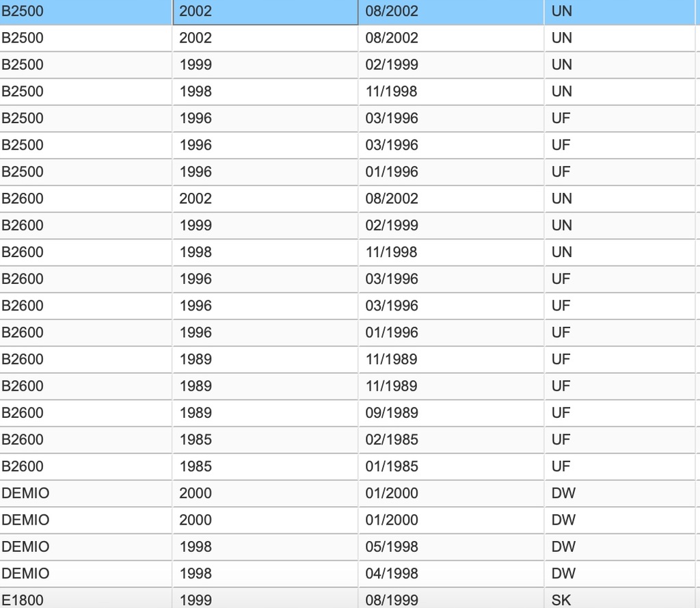Click UF in the B2500 01/1996 row

(619, 172)
